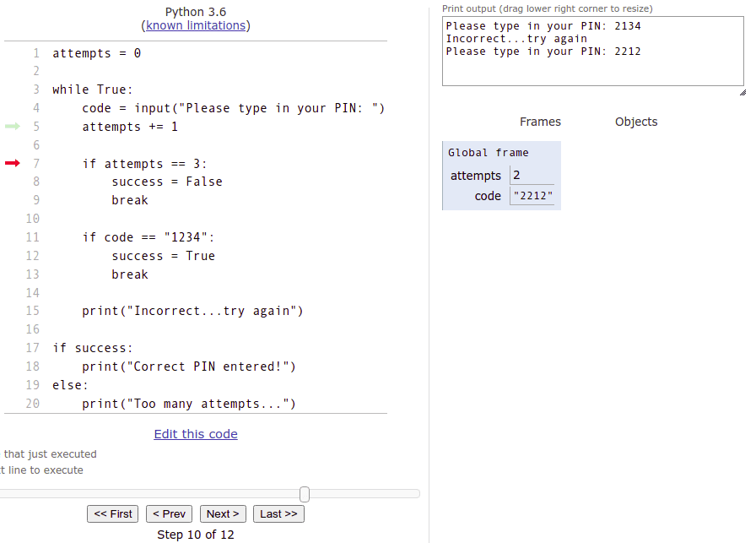Click the execution step slider handle
756x543 pixels.
(305, 494)
